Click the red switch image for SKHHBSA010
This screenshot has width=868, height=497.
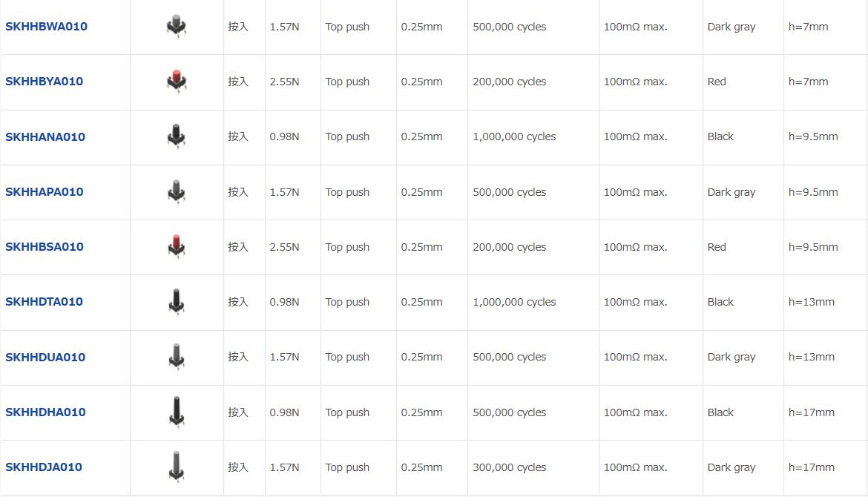[x=177, y=246]
